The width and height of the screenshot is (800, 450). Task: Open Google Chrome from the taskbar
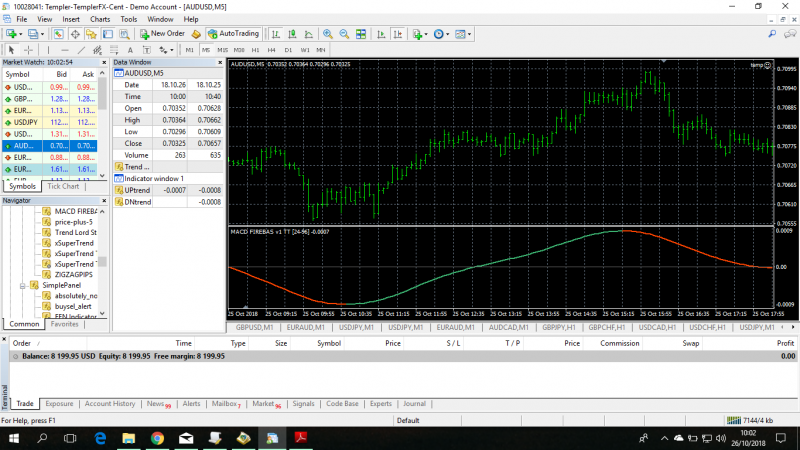tap(157, 438)
